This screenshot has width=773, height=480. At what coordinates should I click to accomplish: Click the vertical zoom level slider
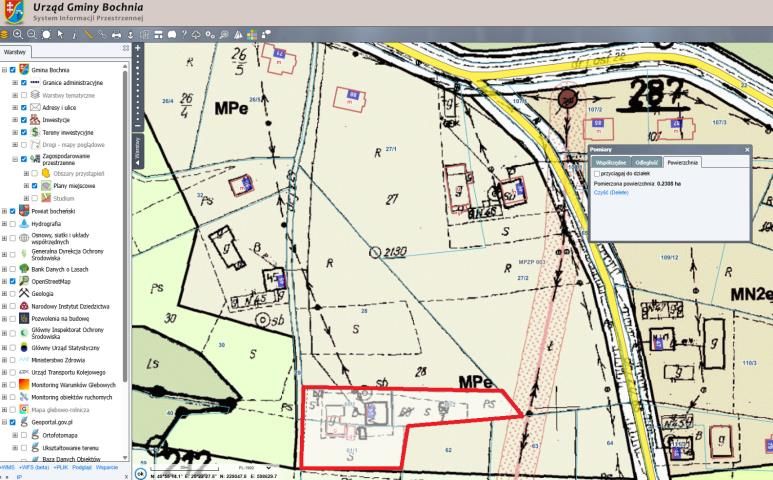[x=138, y=89]
